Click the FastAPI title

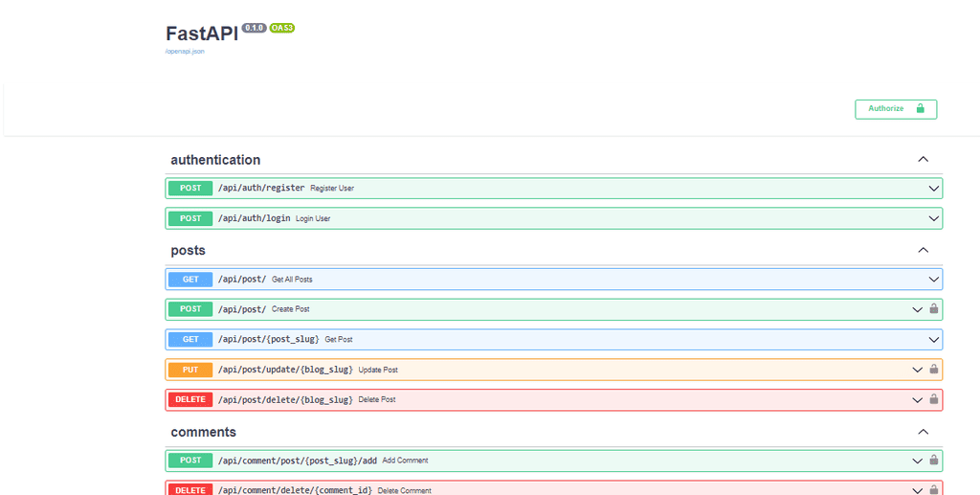[x=202, y=34]
